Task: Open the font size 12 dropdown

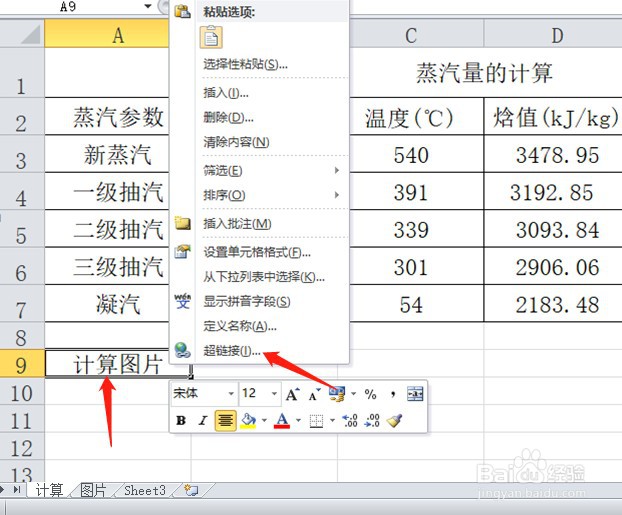Action: (x=274, y=394)
